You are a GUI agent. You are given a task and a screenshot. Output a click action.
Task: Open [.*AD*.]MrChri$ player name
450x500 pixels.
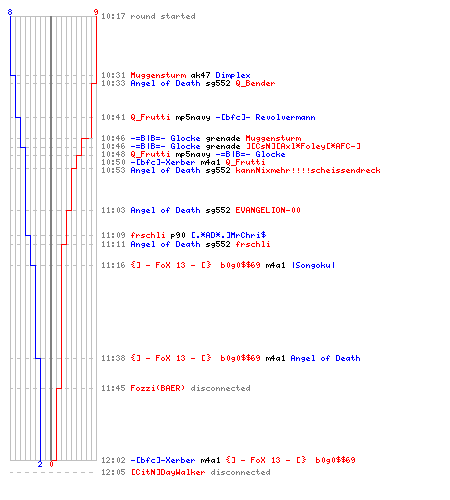click(x=228, y=235)
